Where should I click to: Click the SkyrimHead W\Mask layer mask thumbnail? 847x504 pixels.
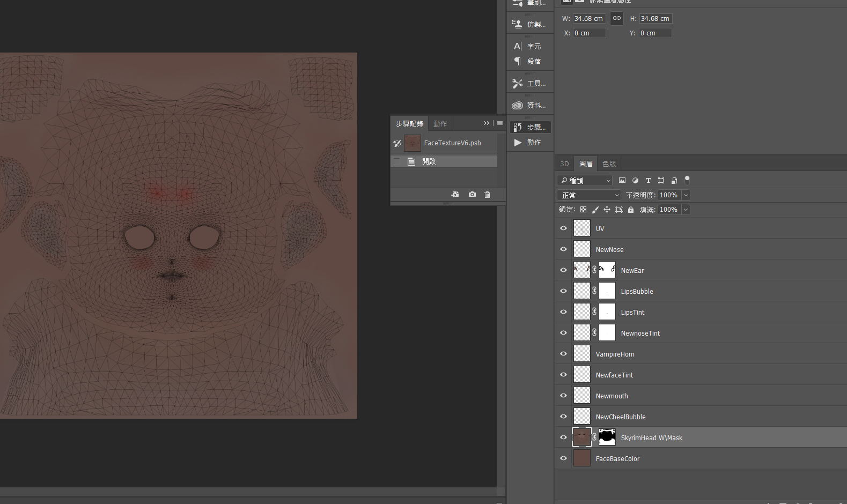click(607, 438)
